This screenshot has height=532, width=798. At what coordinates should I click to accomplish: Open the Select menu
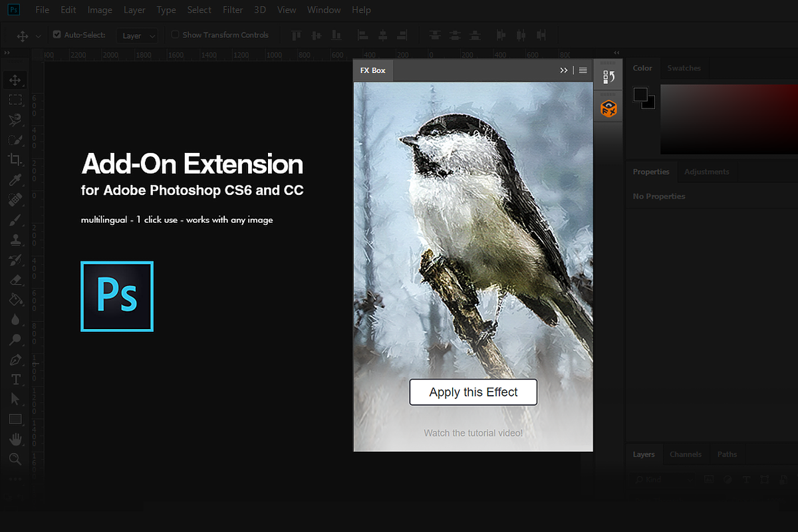[199, 10]
